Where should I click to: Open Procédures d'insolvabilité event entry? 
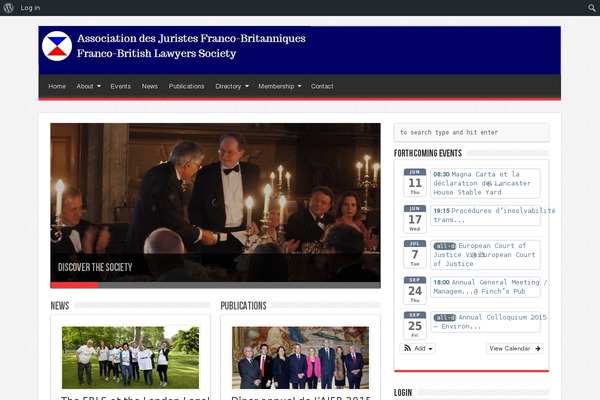(x=485, y=215)
